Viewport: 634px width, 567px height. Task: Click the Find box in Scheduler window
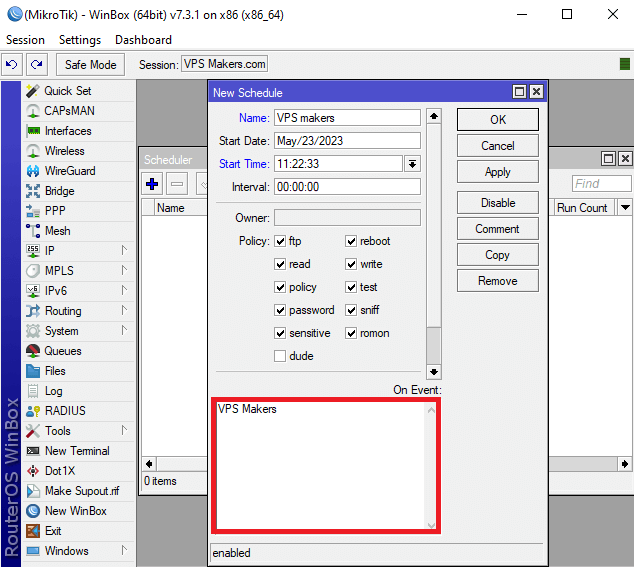click(602, 184)
